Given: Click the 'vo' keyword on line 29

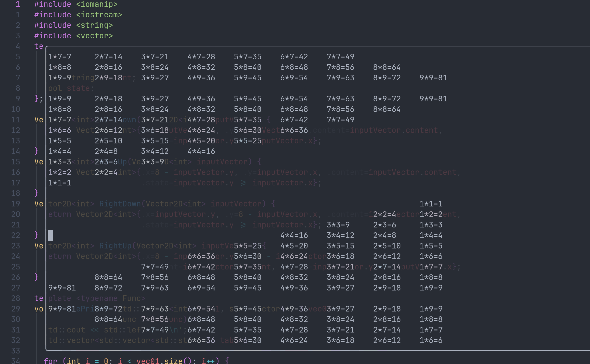Looking at the screenshot, I should point(39,309).
